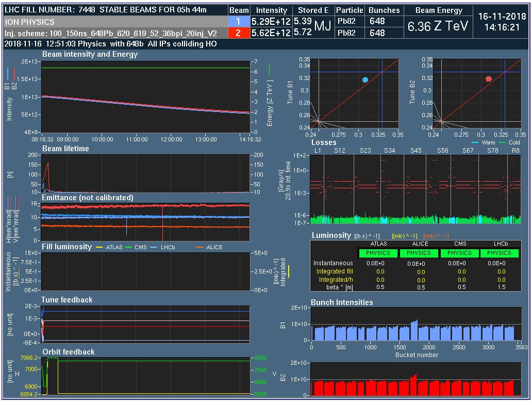Click the ALICE PHYSICS button
This screenshot has width=532, height=402.
coord(419,253)
